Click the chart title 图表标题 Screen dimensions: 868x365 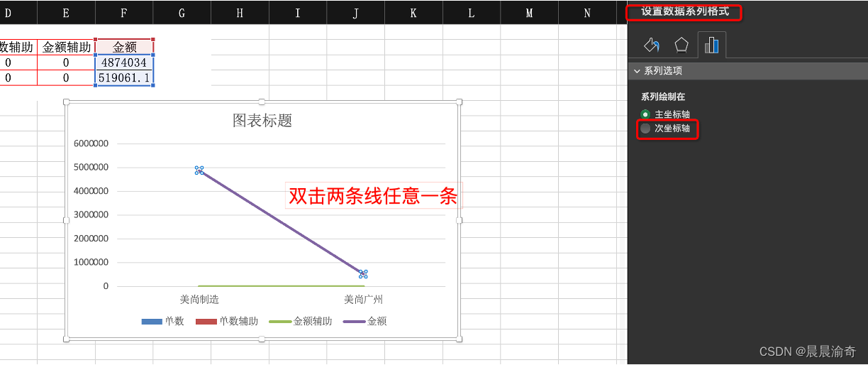pyautogui.click(x=262, y=121)
